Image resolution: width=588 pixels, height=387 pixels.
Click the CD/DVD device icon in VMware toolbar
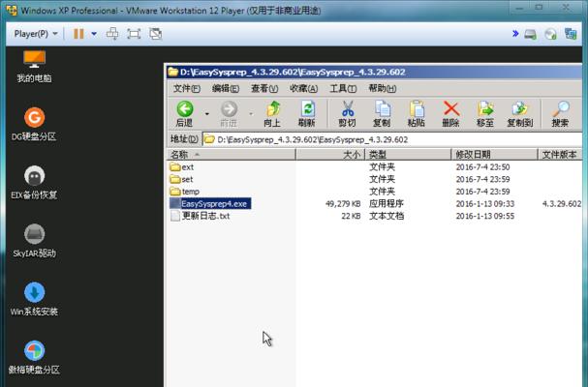click(550, 35)
